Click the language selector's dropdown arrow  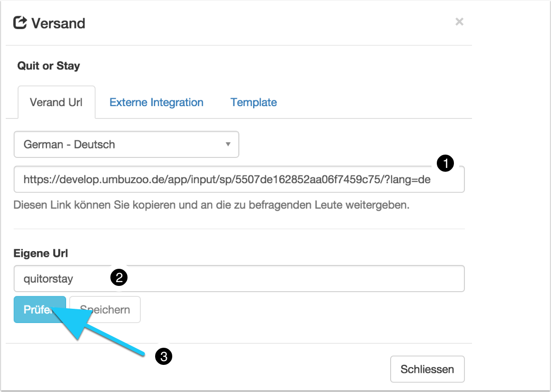(x=228, y=144)
